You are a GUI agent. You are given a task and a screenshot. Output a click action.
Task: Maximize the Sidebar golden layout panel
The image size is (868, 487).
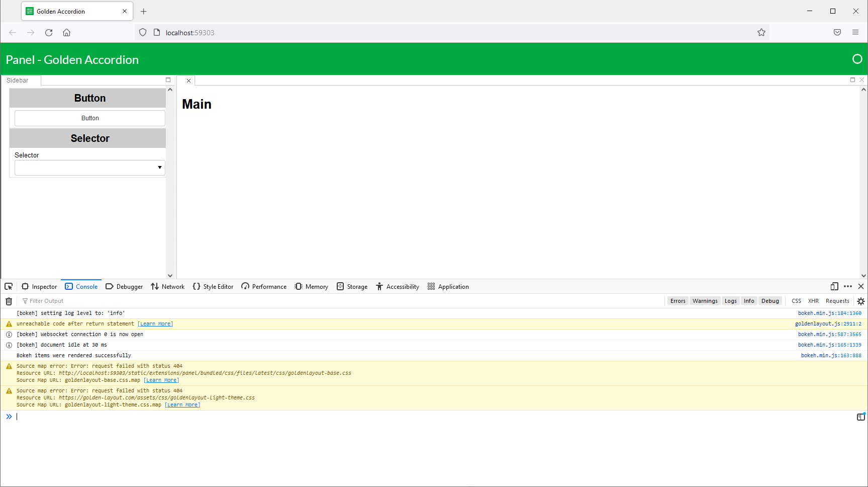coord(168,80)
